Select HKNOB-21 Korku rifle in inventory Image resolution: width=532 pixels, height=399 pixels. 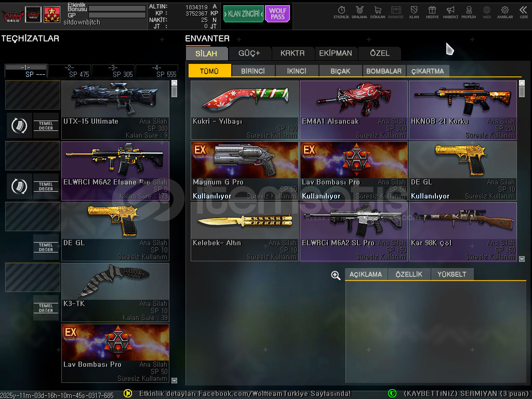tap(463, 110)
